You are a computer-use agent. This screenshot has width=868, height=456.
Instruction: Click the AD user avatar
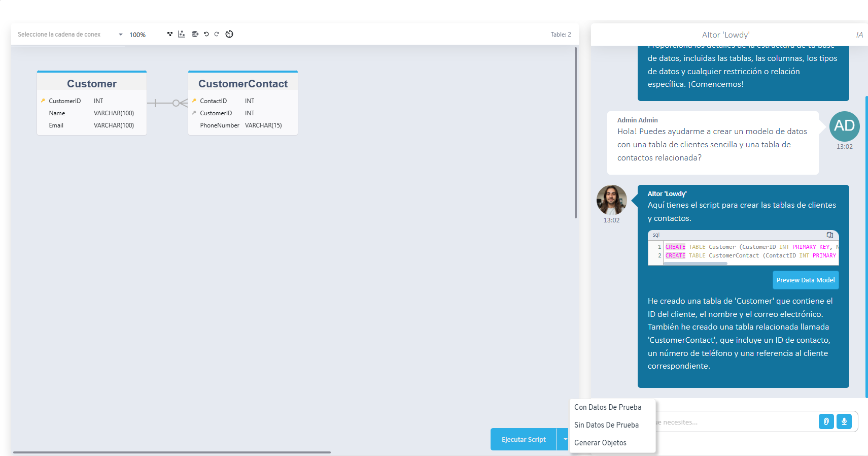pos(845,126)
